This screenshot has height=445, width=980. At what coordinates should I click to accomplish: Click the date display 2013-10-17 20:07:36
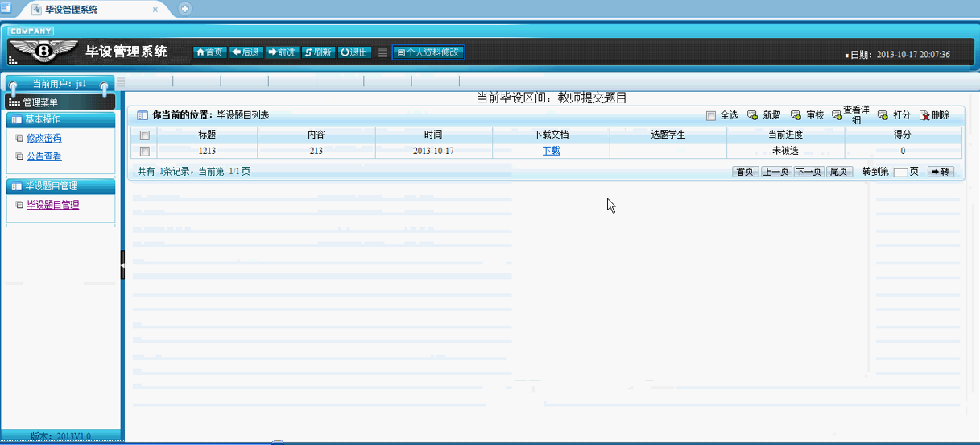913,55
